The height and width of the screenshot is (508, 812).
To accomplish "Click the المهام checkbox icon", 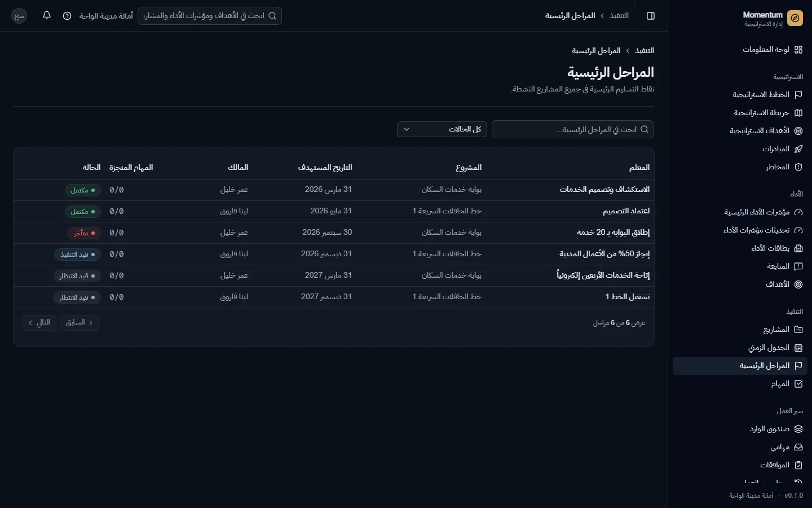I will (798, 384).
